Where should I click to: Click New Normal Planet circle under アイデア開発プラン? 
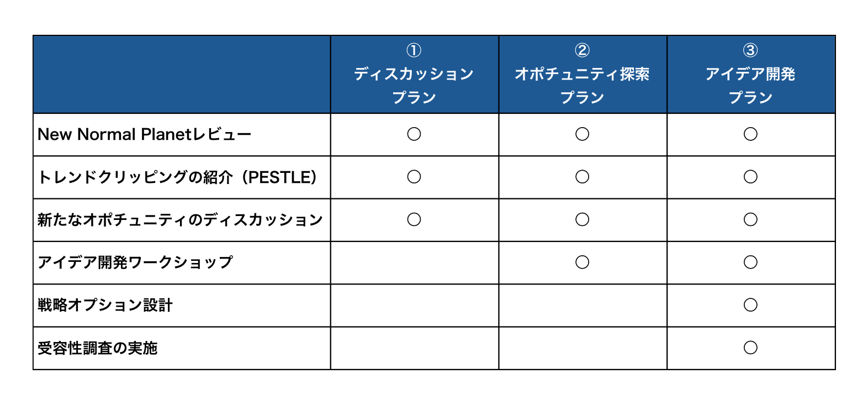click(x=751, y=134)
